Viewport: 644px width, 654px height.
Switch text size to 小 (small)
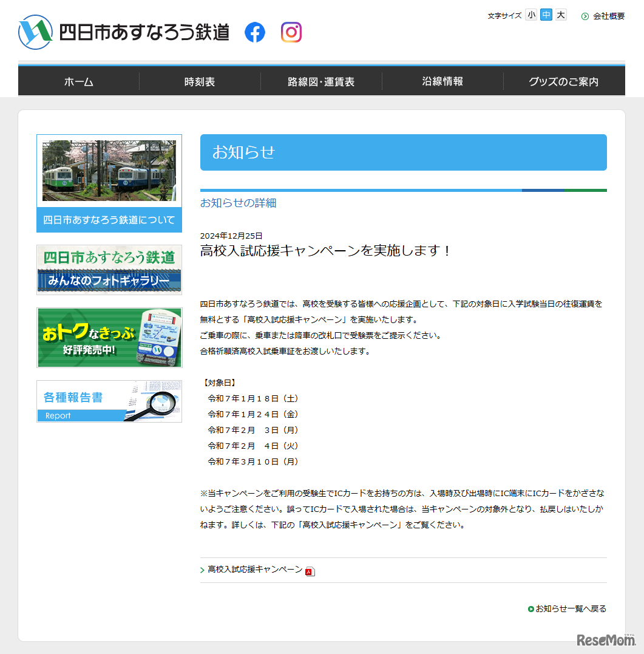coord(531,15)
